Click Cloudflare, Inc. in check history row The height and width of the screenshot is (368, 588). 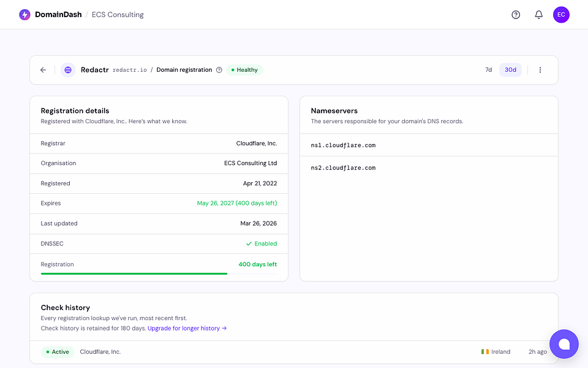click(x=100, y=352)
